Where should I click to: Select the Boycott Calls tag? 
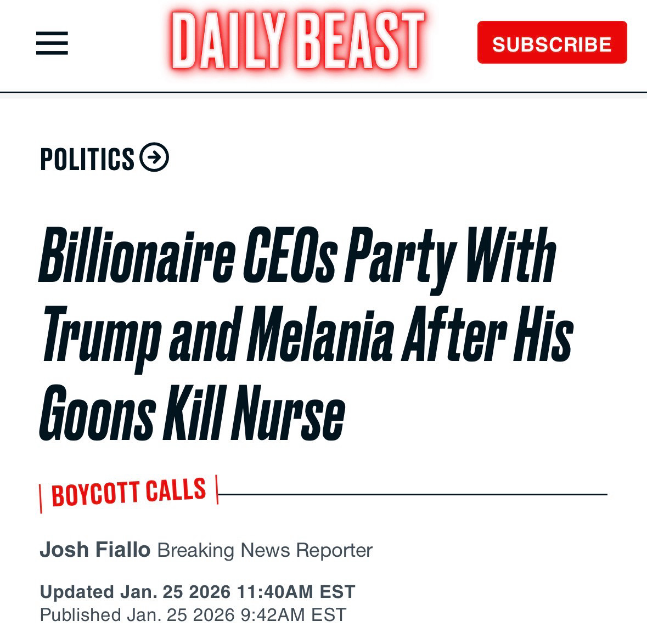pyautogui.click(x=128, y=492)
